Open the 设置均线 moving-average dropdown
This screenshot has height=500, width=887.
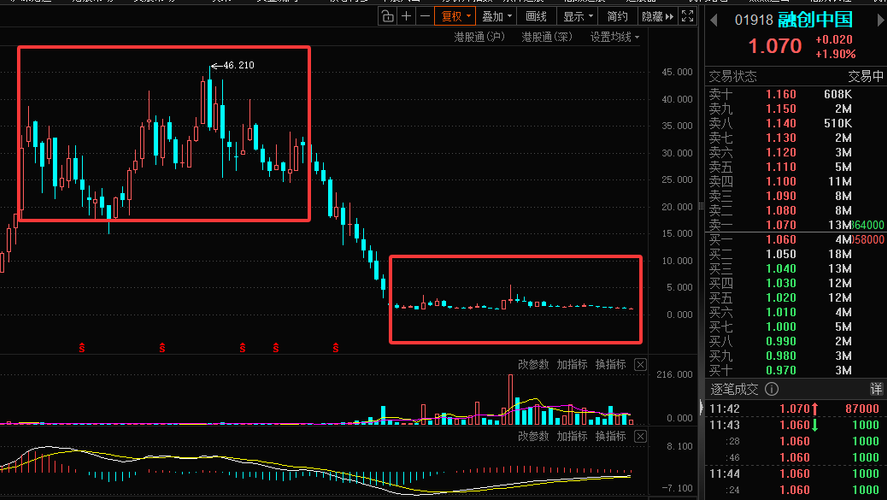click(615, 37)
